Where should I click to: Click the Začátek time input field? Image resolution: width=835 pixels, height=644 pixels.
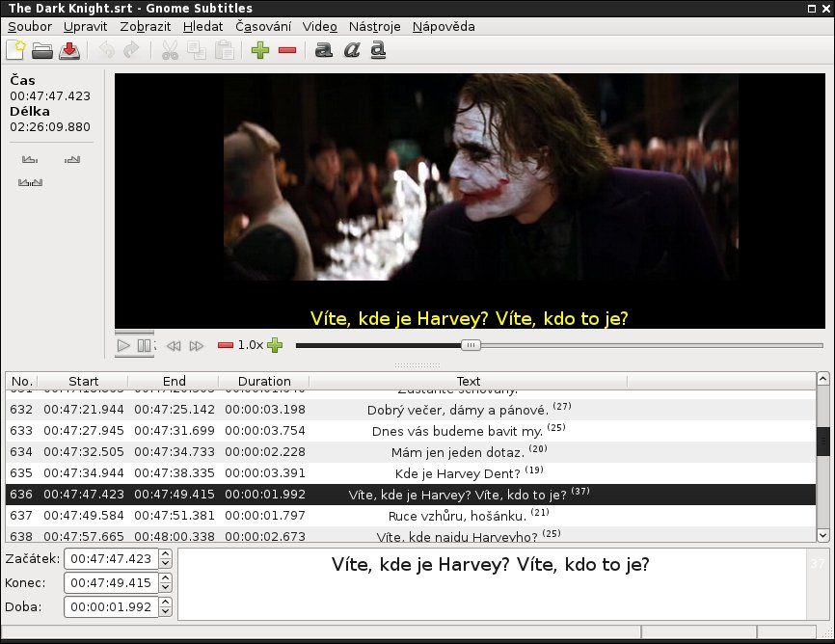coord(111,559)
